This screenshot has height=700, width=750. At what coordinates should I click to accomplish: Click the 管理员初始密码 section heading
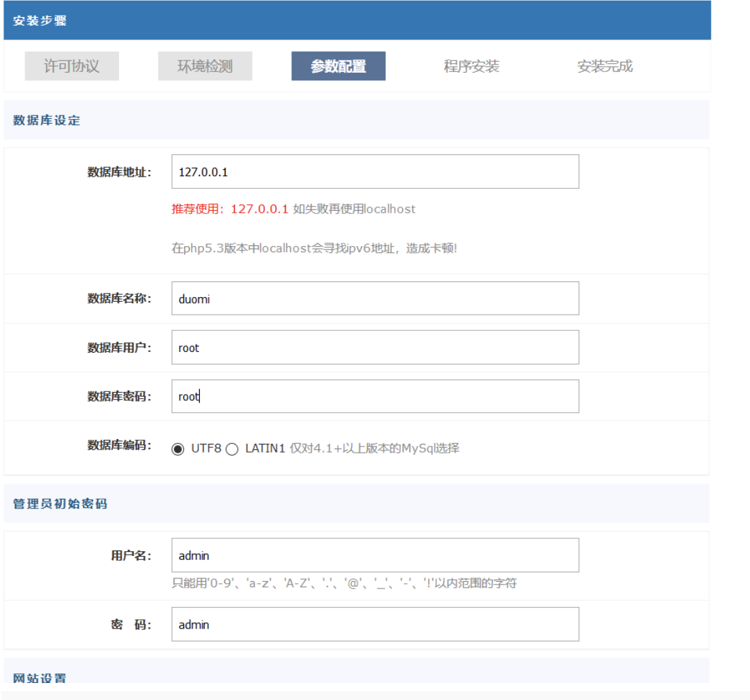point(60,504)
